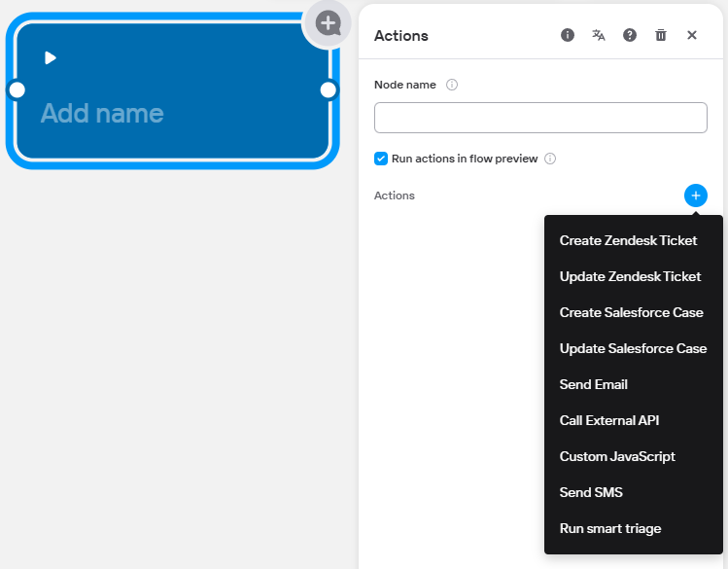
Task: Choose Send Email from action list
Action: click(594, 384)
